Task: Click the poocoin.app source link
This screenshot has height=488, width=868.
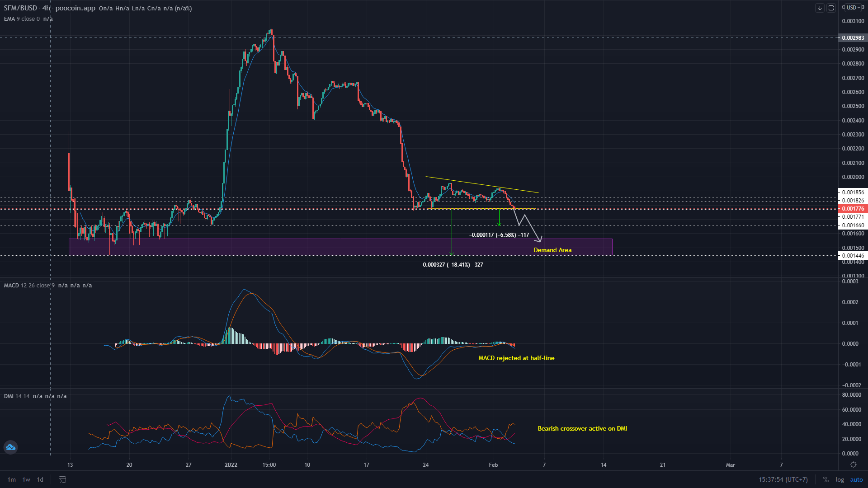Action: 75,8
